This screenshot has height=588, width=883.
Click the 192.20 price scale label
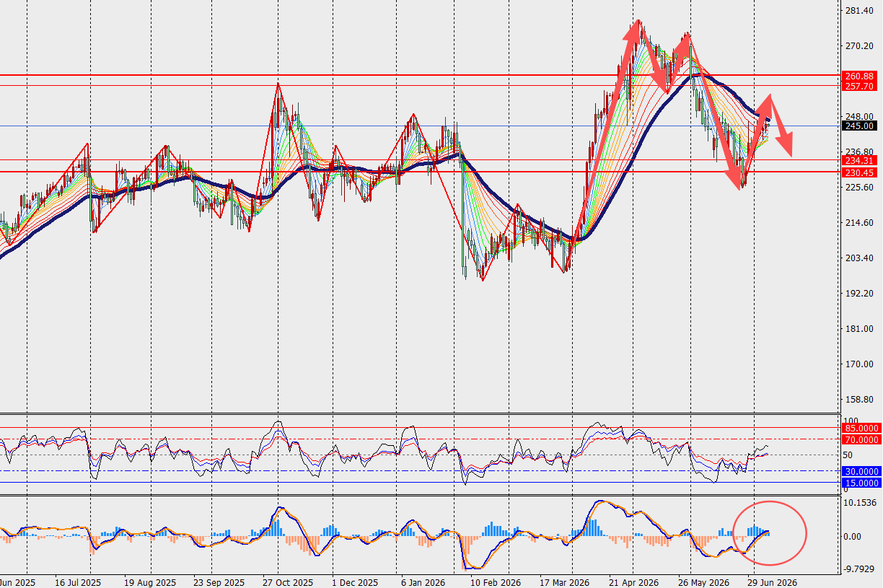858,294
